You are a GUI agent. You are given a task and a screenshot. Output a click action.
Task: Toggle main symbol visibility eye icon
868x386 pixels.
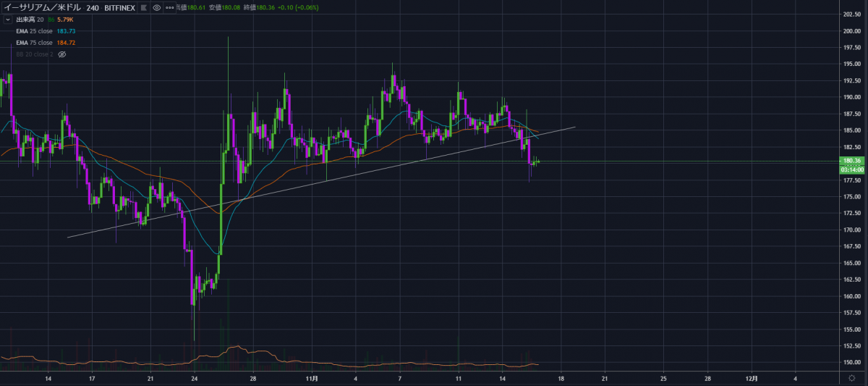(157, 7)
